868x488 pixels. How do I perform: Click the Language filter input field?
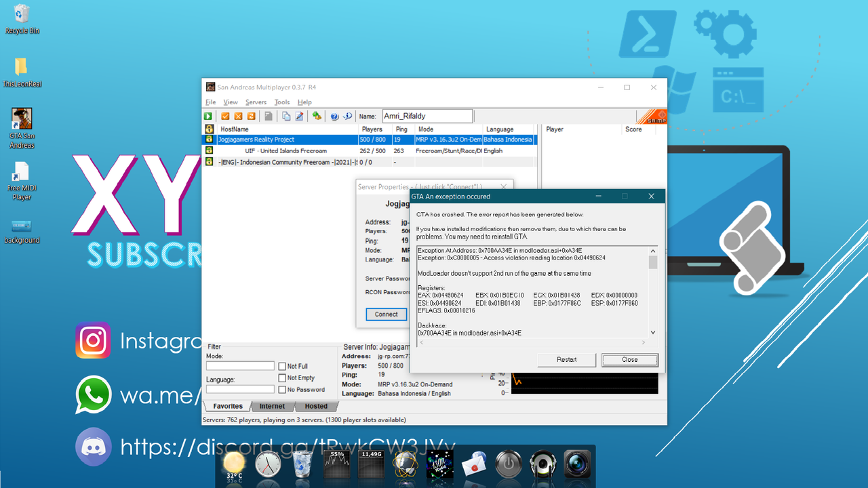240,390
